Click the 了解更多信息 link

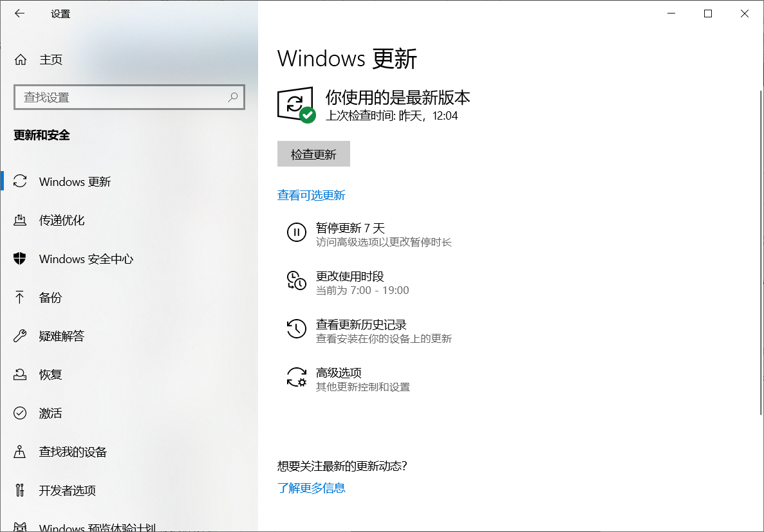[311, 488]
